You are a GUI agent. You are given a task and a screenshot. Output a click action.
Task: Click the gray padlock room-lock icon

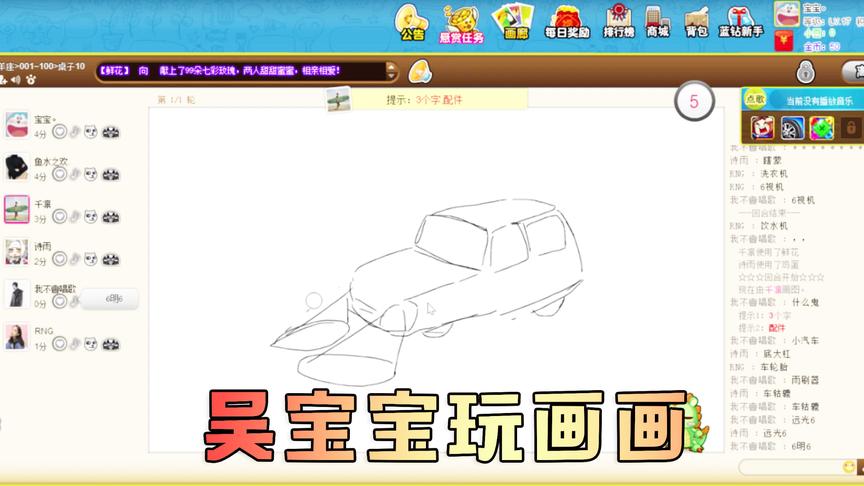(x=805, y=72)
